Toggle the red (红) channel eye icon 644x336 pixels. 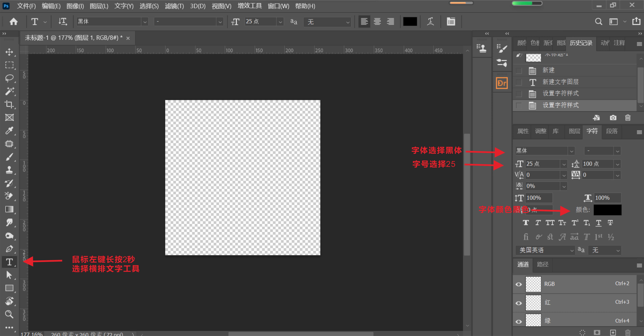coord(519,303)
